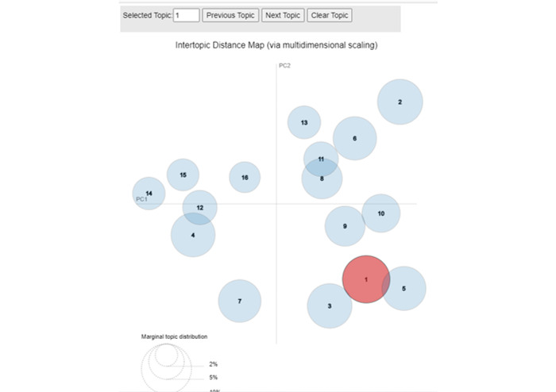Clear the selected topic
This screenshot has height=392, width=556.
[330, 15]
